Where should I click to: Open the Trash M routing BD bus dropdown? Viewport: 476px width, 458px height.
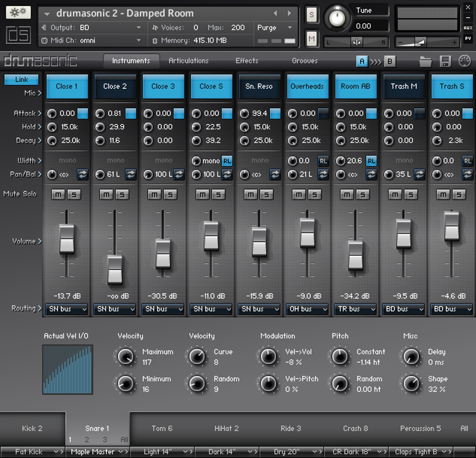click(x=403, y=309)
